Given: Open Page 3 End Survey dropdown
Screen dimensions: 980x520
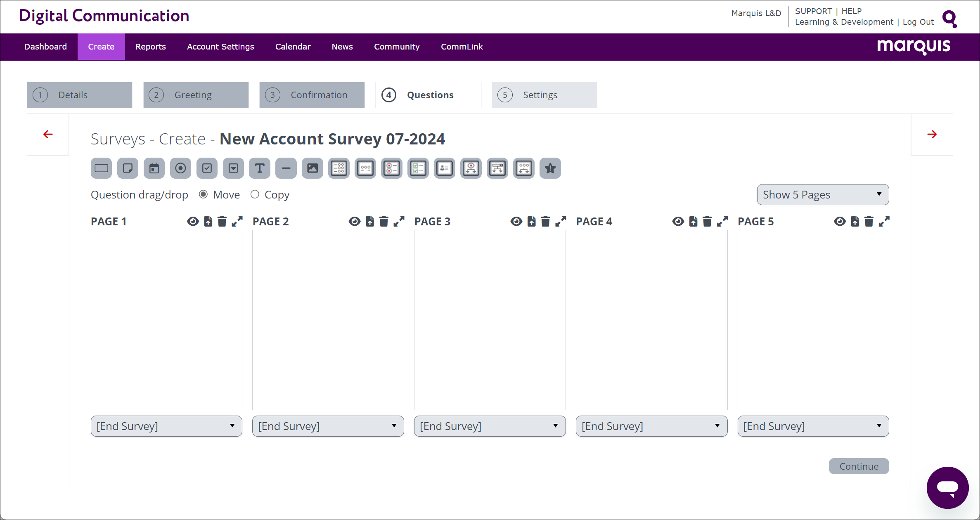Looking at the screenshot, I should (490, 426).
